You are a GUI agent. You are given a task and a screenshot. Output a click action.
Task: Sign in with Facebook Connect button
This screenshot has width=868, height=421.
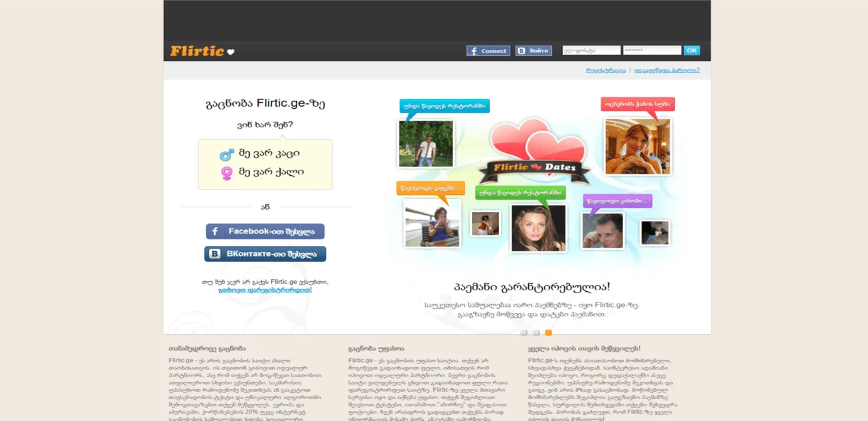point(488,50)
